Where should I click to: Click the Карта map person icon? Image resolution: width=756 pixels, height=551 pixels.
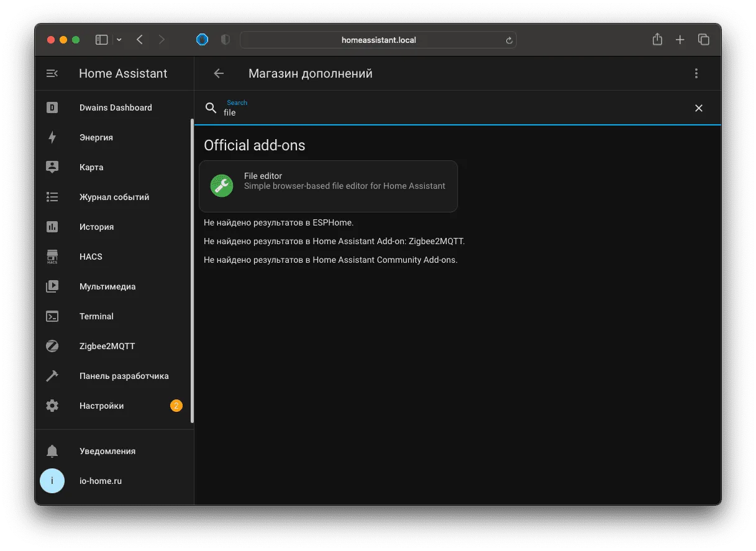coord(52,167)
